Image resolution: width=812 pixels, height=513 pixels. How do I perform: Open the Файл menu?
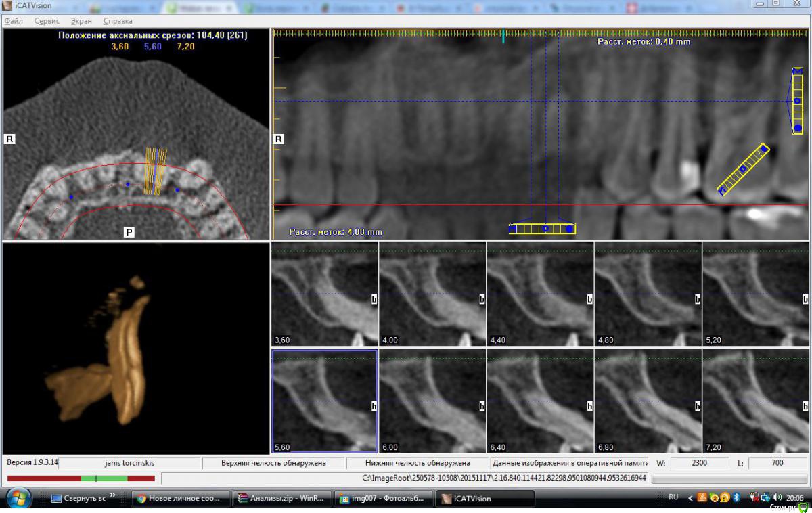(x=14, y=21)
